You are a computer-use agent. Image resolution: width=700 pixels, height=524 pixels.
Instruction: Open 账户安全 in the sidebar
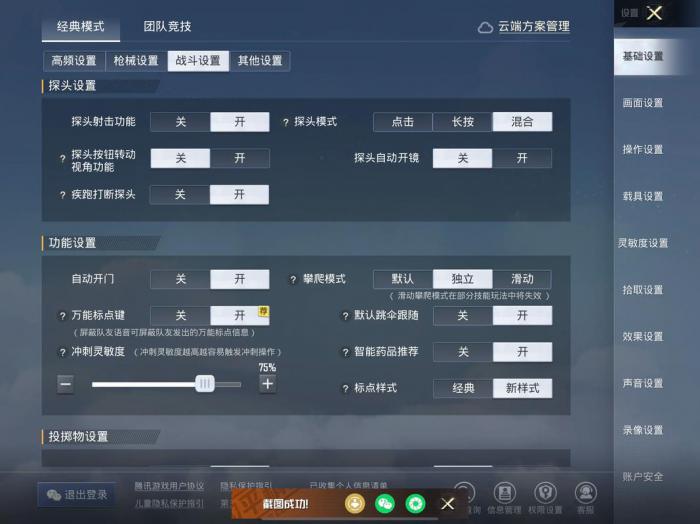point(643,477)
